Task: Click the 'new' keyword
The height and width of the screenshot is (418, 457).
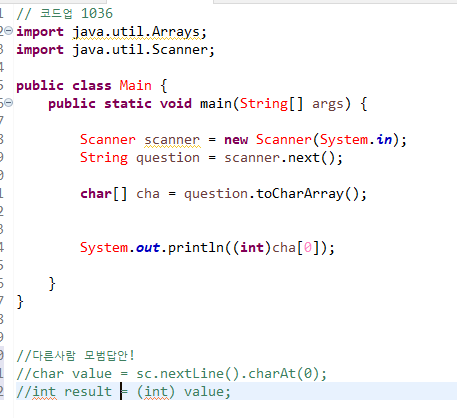Action: click(236, 140)
